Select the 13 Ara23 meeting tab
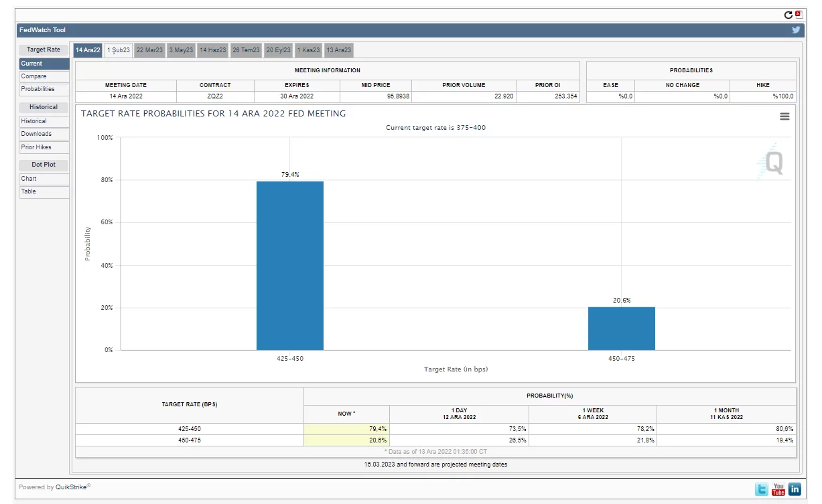The width and height of the screenshot is (822, 504). click(338, 50)
